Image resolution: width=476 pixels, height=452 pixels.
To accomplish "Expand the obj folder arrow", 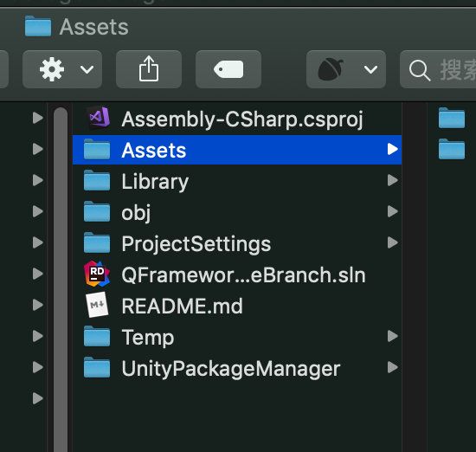I will 393,211.
